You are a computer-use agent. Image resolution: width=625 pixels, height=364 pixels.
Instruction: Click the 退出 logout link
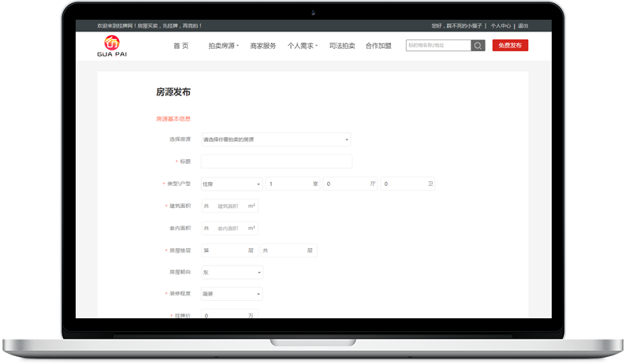[523, 26]
